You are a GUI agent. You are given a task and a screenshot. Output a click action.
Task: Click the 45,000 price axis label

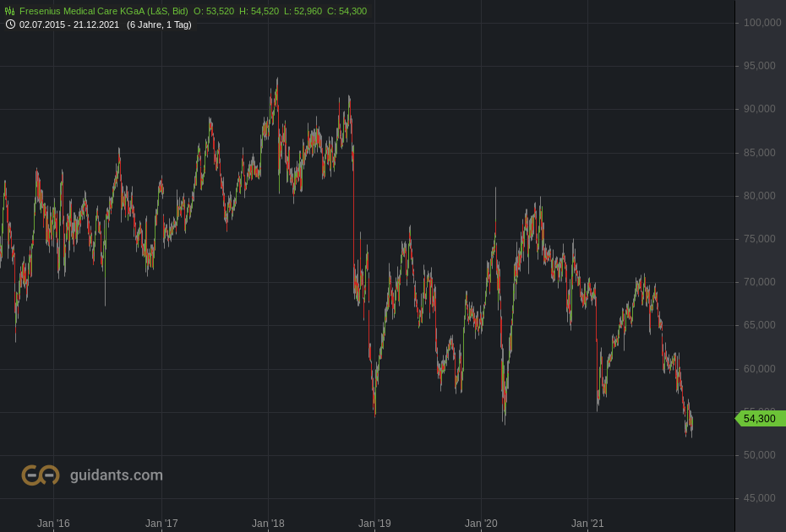click(760, 498)
